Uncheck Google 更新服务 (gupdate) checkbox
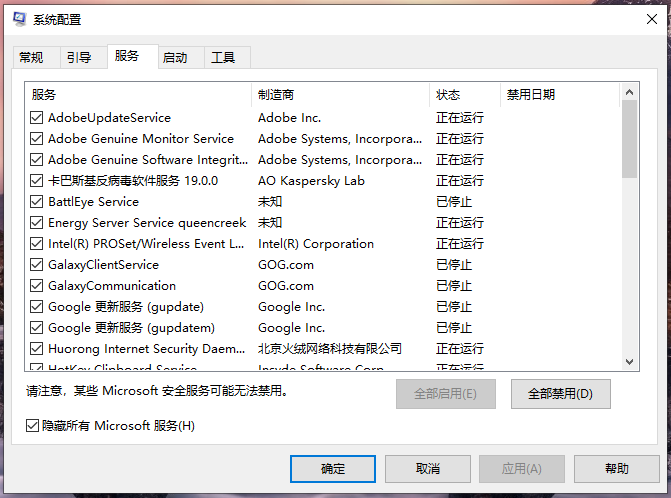The height and width of the screenshot is (498, 671). click(x=36, y=306)
